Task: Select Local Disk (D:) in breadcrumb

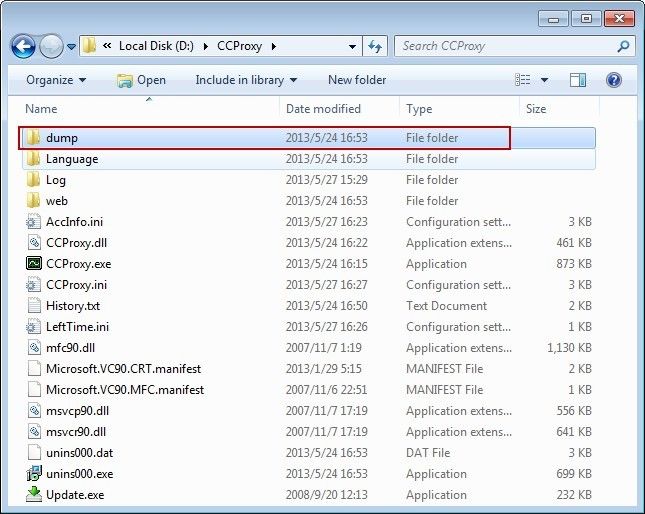Action: (x=156, y=46)
